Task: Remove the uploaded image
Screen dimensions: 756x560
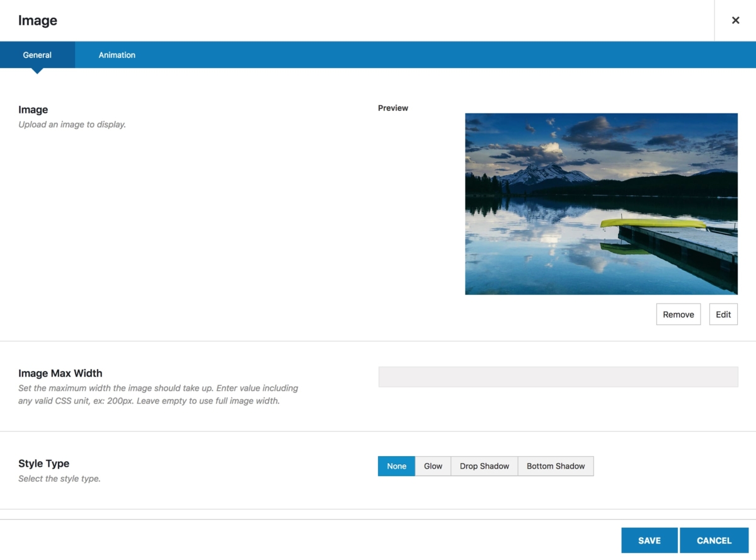Action: point(679,314)
